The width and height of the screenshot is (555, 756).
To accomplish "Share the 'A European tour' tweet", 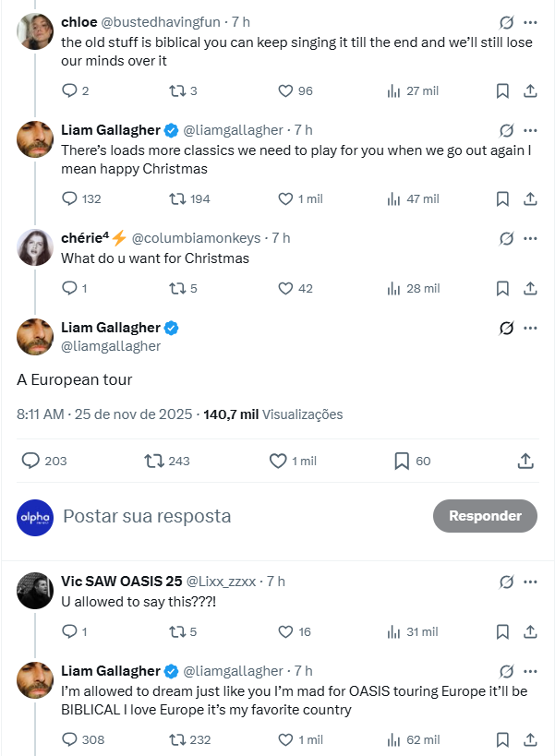I will coord(525,461).
